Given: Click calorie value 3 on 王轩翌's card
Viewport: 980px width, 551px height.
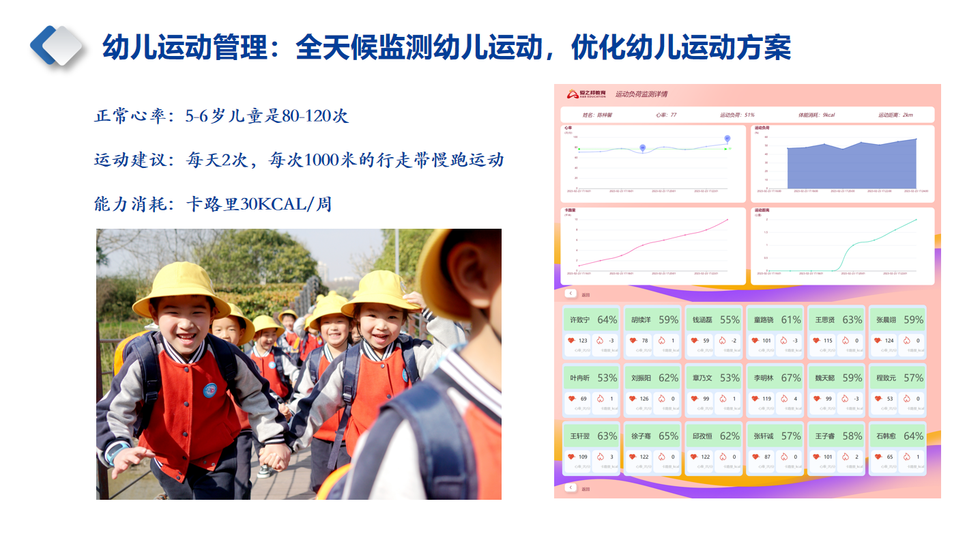Looking at the screenshot, I should pos(611,457).
